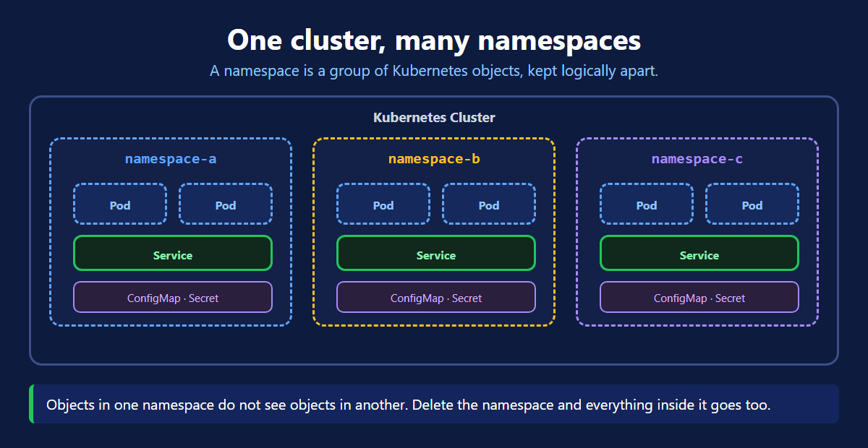Select the first Pod box in namespace-b
The height and width of the screenshot is (448, 868).
coord(383,204)
